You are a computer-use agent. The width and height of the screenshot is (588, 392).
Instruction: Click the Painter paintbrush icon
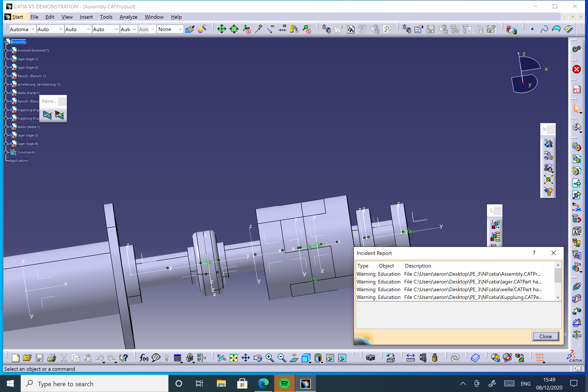[190, 29]
